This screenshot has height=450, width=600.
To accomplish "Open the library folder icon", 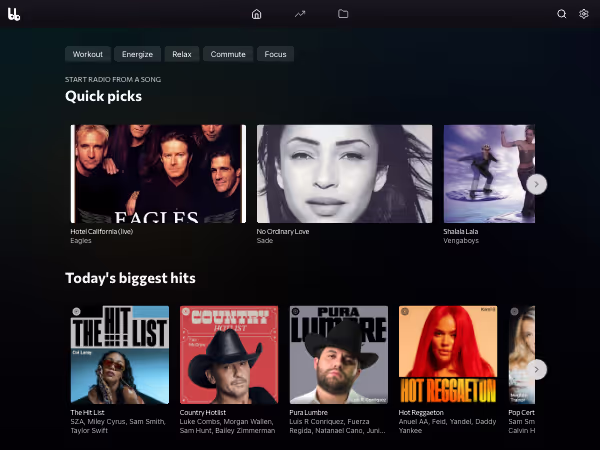I will [x=343, y=14].
